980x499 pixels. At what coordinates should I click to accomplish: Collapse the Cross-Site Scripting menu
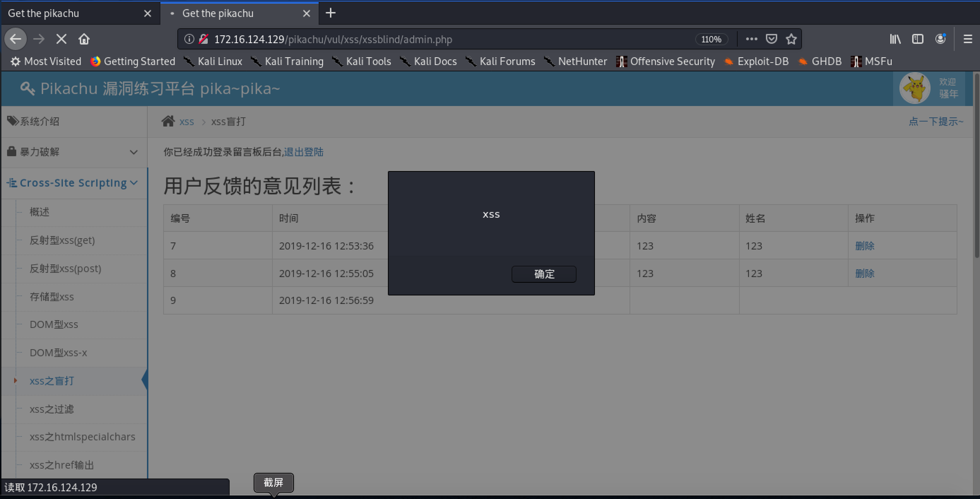click(x=72, y=183)
